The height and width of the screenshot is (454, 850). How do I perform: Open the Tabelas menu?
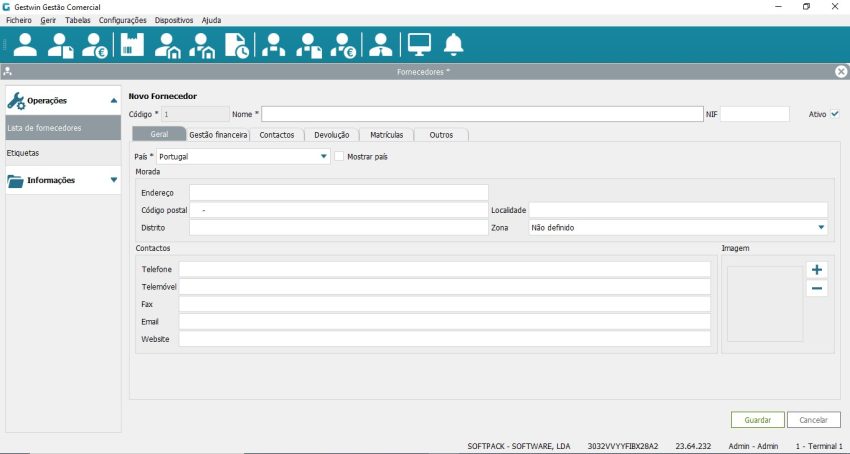click(x=77, y=20)
